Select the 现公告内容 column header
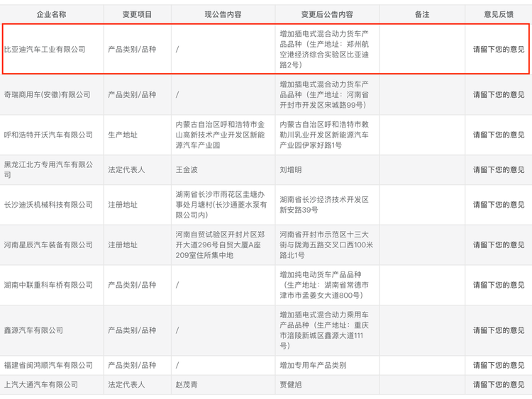Viewport: 532px width, 399px height. [223, 14]
